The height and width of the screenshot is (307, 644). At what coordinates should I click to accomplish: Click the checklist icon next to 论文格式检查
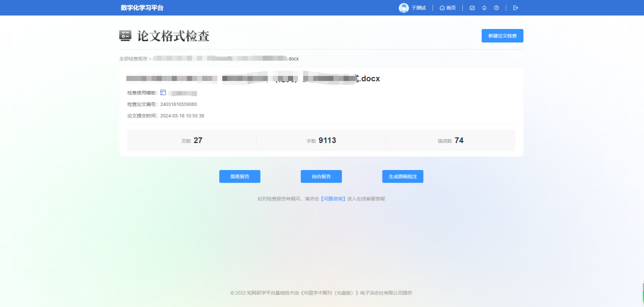(125, 36)
